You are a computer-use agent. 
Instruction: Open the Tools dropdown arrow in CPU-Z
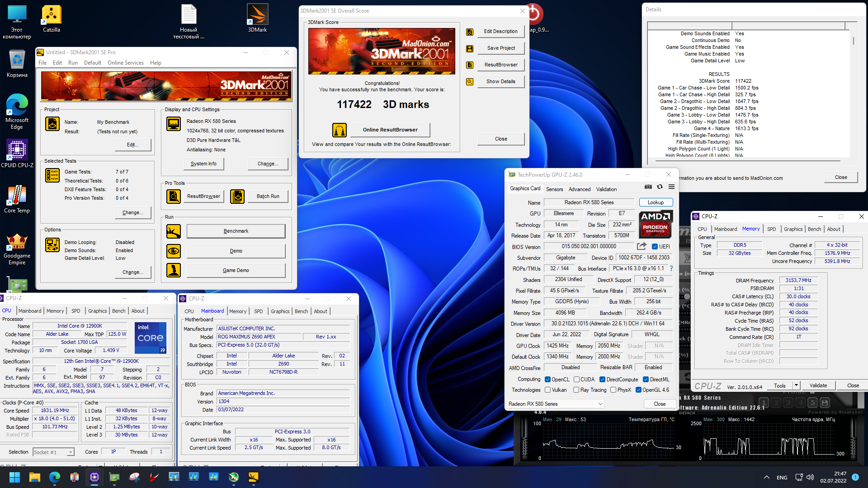click(x=796, y=385)
